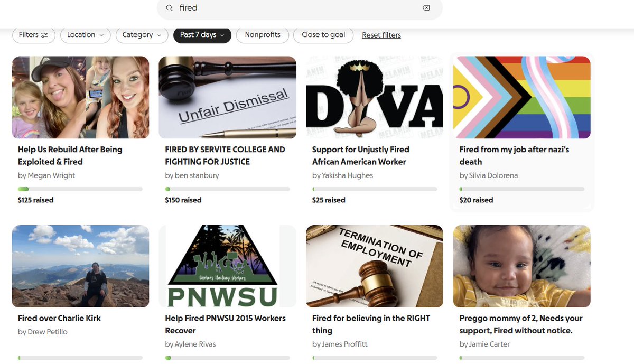The height and width of the screenshot is (364, 634).
Task: Open the PNWSU logo thumbnail
Action: [x=227, y=266]
